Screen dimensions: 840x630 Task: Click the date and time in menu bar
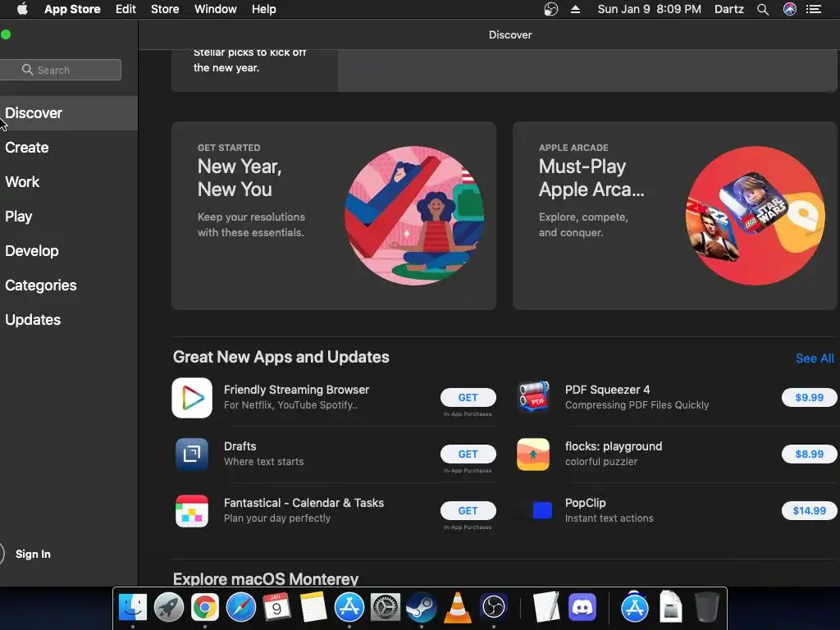(x=650, y=9)
